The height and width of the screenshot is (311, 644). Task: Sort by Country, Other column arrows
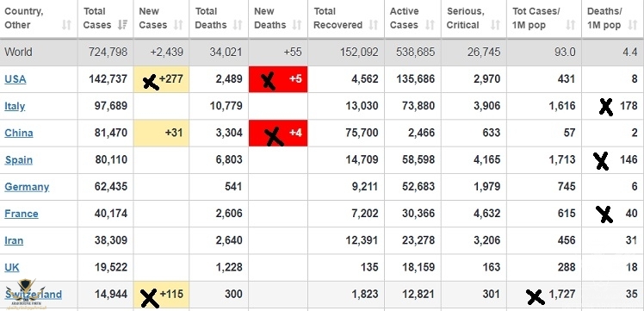coord(66,25)
